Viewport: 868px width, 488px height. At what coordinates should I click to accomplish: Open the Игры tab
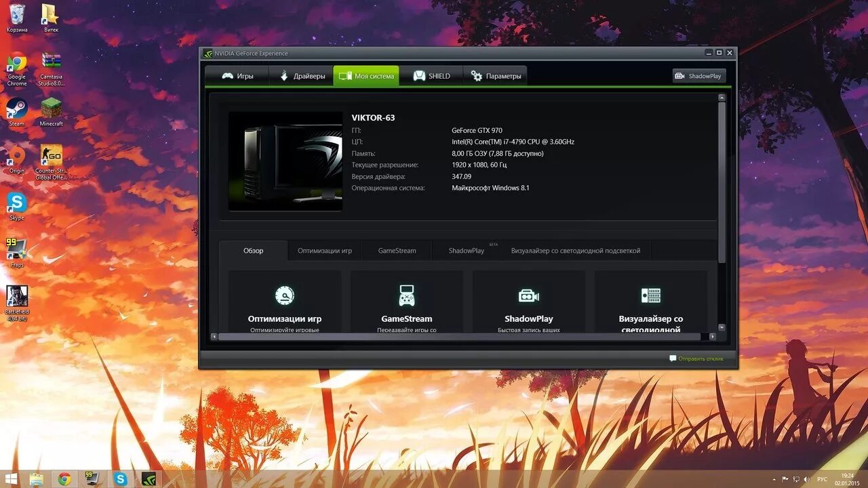tap(237, 76)
